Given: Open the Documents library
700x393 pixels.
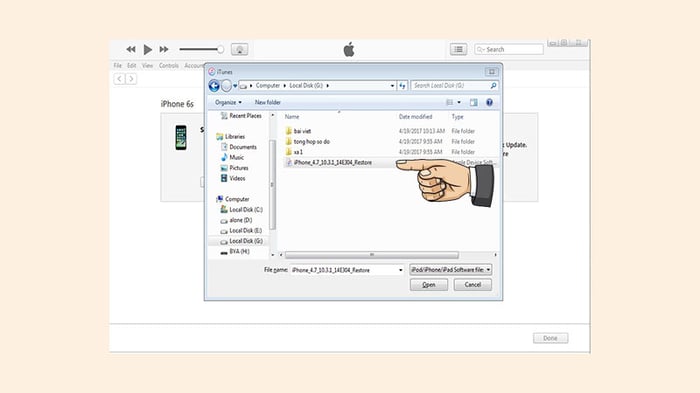Looking at the screenshot, I should click(239, 147).
